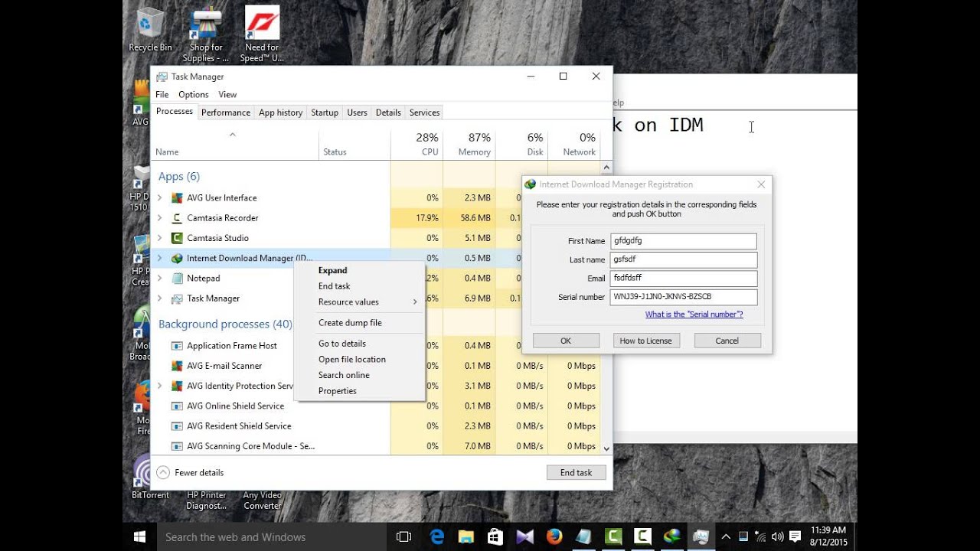Open Properties from context menu
The height and width of the screenshot is (551, 980).
point(359,391)
